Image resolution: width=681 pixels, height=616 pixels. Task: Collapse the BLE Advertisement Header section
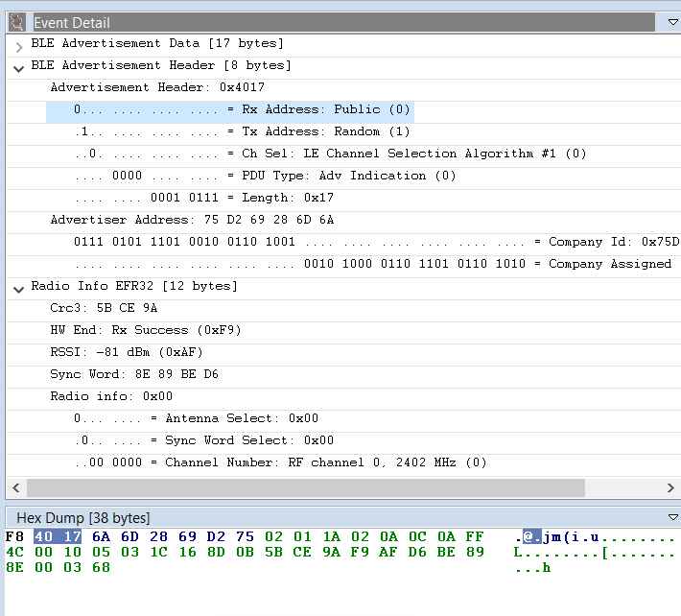click(x=19, y=66)
